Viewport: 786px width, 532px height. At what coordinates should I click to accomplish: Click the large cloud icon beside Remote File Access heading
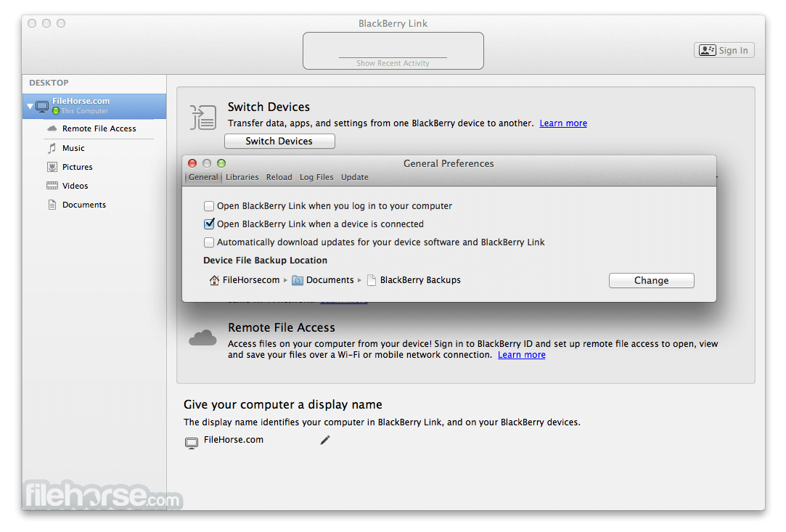pyautogui.click(x=202, y=338)
